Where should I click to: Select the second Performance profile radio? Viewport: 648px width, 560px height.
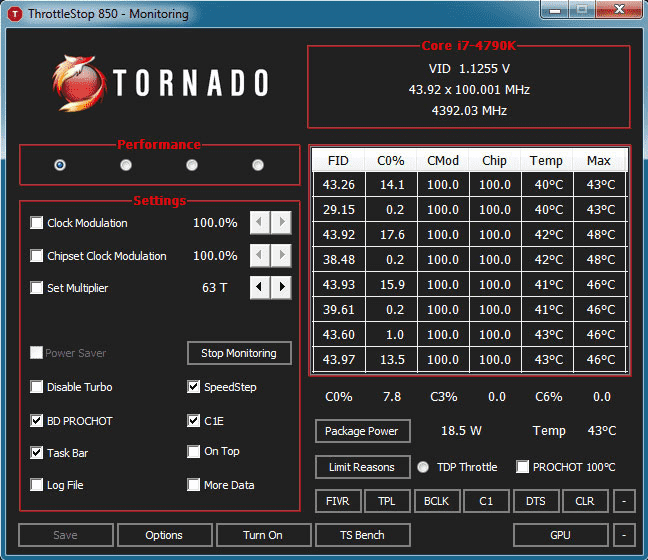126,165
